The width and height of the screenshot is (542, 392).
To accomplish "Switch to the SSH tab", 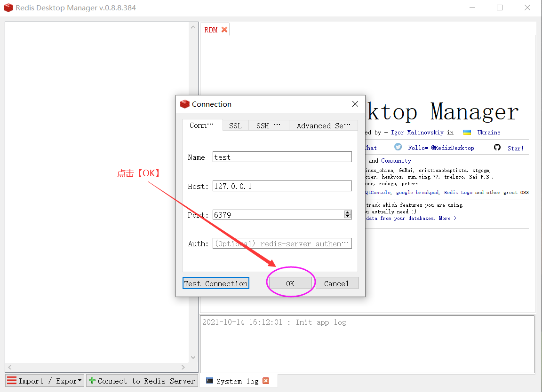I will (269, 125).
